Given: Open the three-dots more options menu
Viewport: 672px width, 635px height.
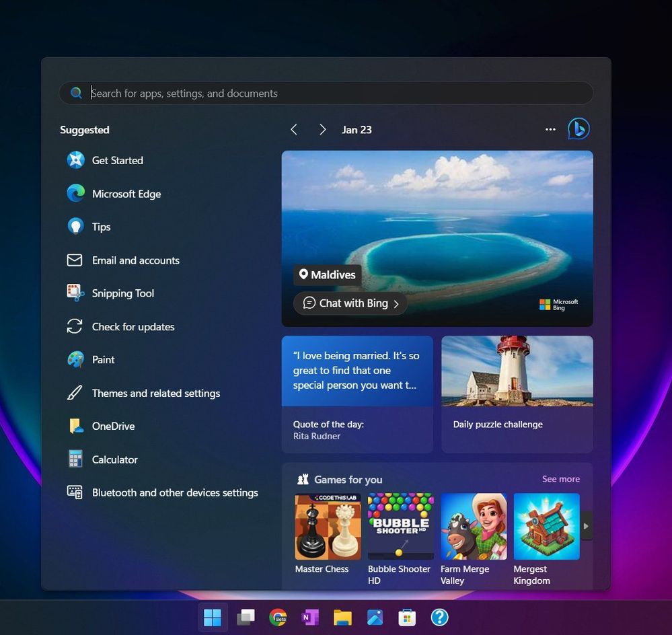Looking at the screenshot, I should coord(550,129).
